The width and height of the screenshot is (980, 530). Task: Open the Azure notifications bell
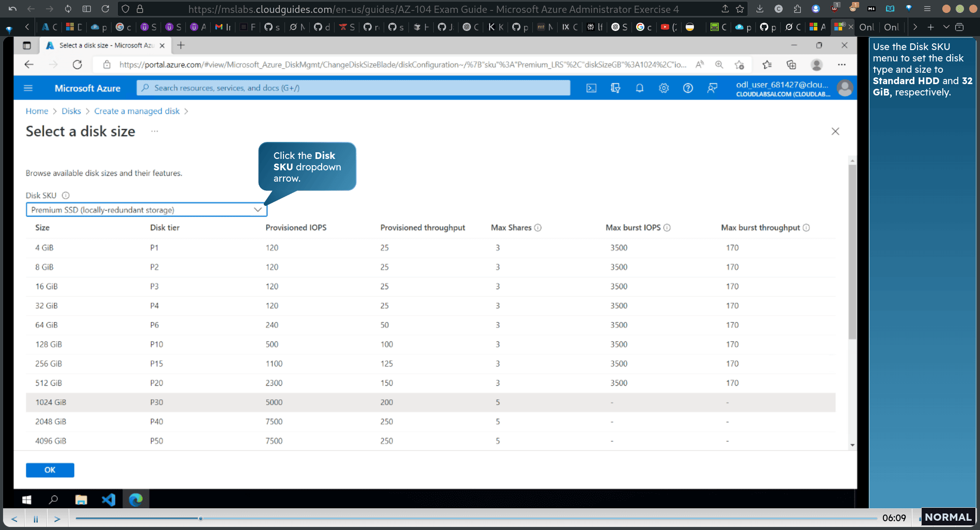(x=640, y=88)
